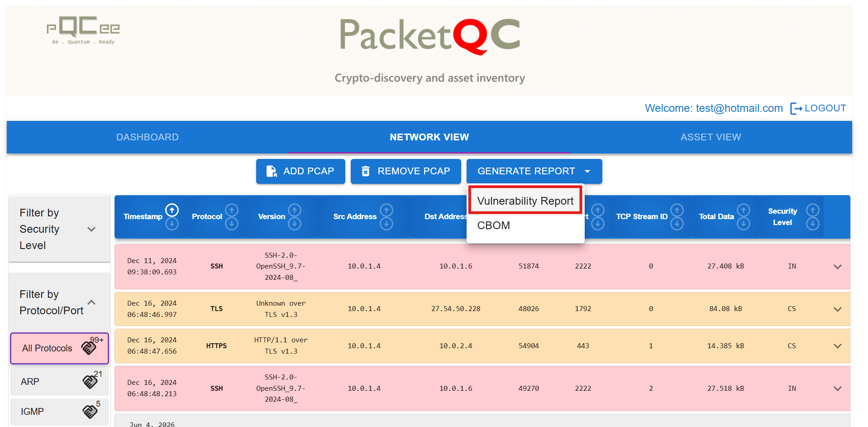The height and width of the screenshot is (427, 868).
Task: Click the port value 48026
Action: pyautogui.click(x=529, y=309)
